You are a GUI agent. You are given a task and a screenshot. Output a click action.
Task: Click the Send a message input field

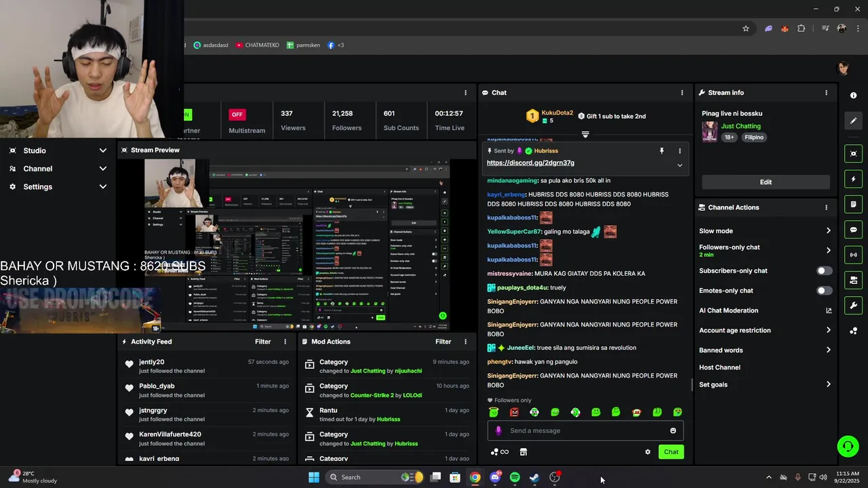585,430
